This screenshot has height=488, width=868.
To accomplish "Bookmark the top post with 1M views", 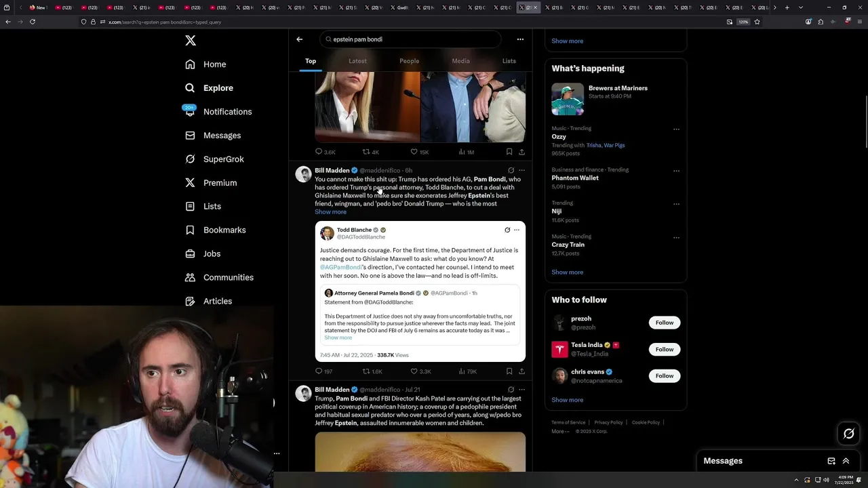I will point(509,152).
